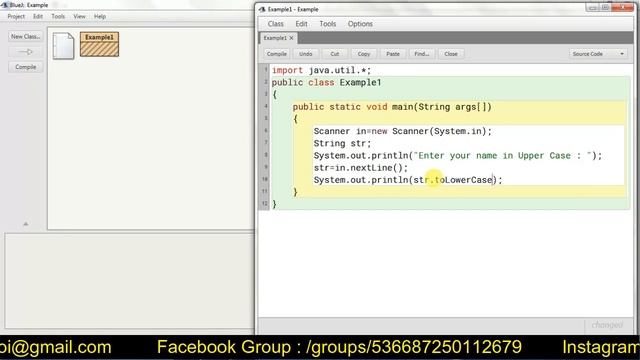This screenshot has height=360, width=640.
Task: Open the Options menu in the editor
Action: [360, 24]
